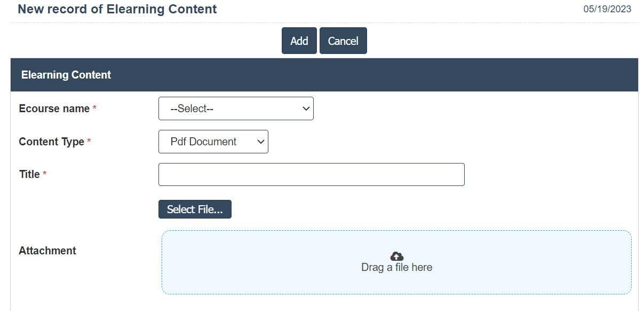Click the Elearning Content section header
This screenshot has width=644, height=311.
[x=66, y=75]
